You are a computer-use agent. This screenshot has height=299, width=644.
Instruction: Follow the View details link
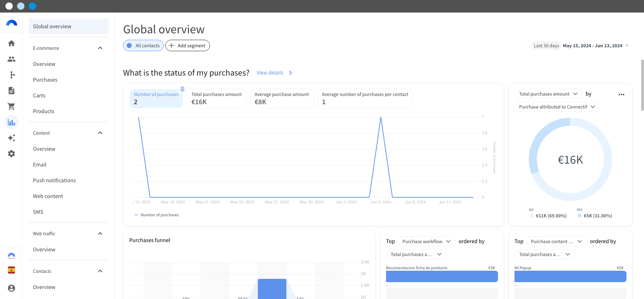[270, 73]
